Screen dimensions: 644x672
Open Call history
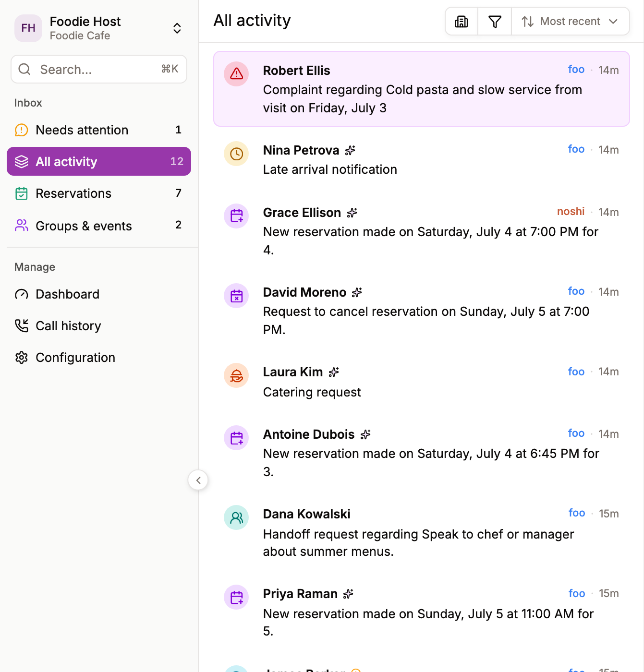click(99, 325)
